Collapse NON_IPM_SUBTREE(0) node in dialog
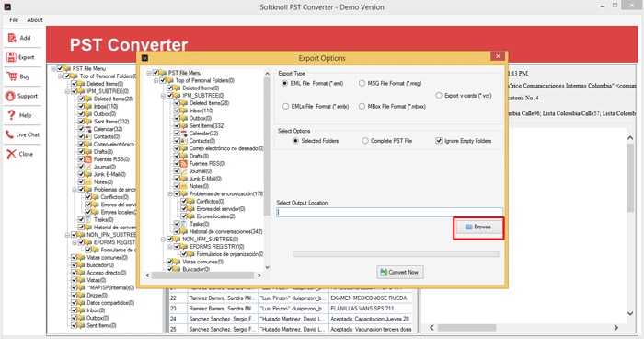The image size is (644, 339). click(163, 239)
